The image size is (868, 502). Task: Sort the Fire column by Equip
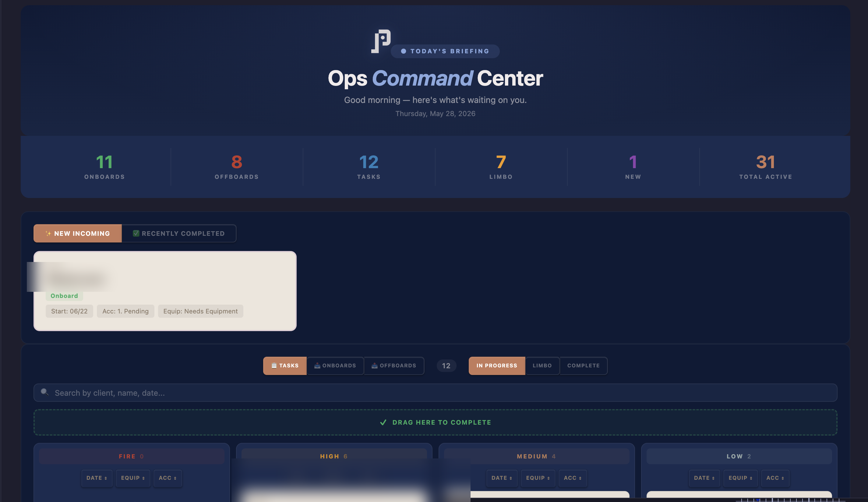click(x=133, y=478)
